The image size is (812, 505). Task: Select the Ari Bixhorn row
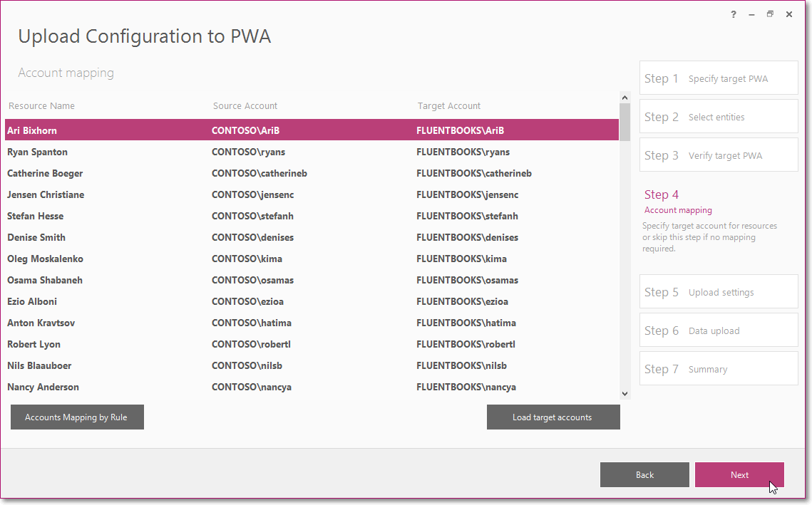[312, 130]
